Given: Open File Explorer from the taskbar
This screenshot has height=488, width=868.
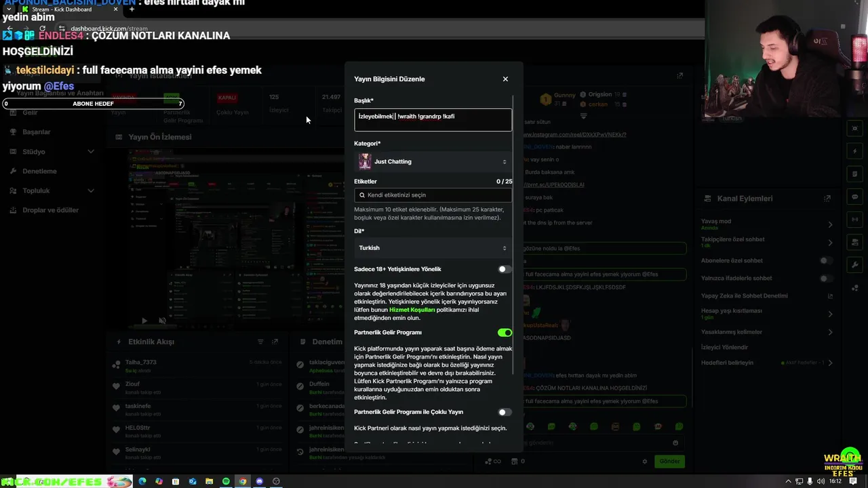Looking at the screenshot, I should pos(209,481).
